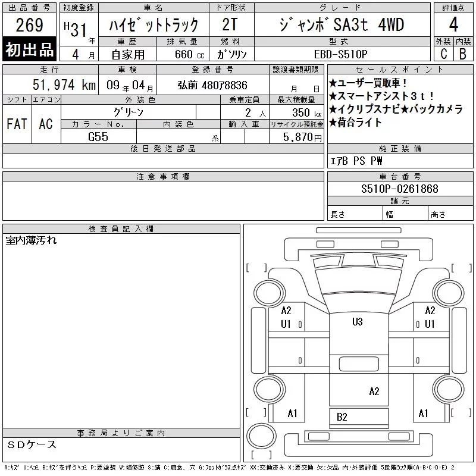Select the inspector note 室内薄汚れ
Screen dimensions: 476x476
click(32, 240)
